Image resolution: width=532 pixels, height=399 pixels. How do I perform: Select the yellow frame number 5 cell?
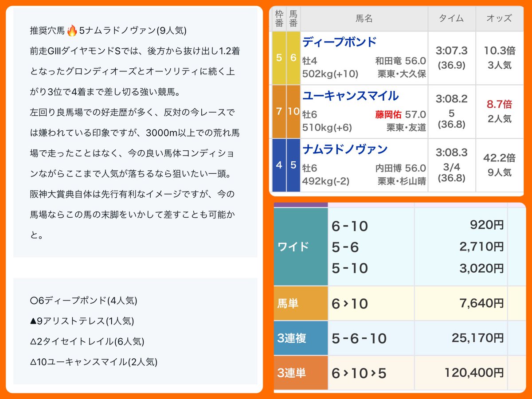click(x=278, y=58)
